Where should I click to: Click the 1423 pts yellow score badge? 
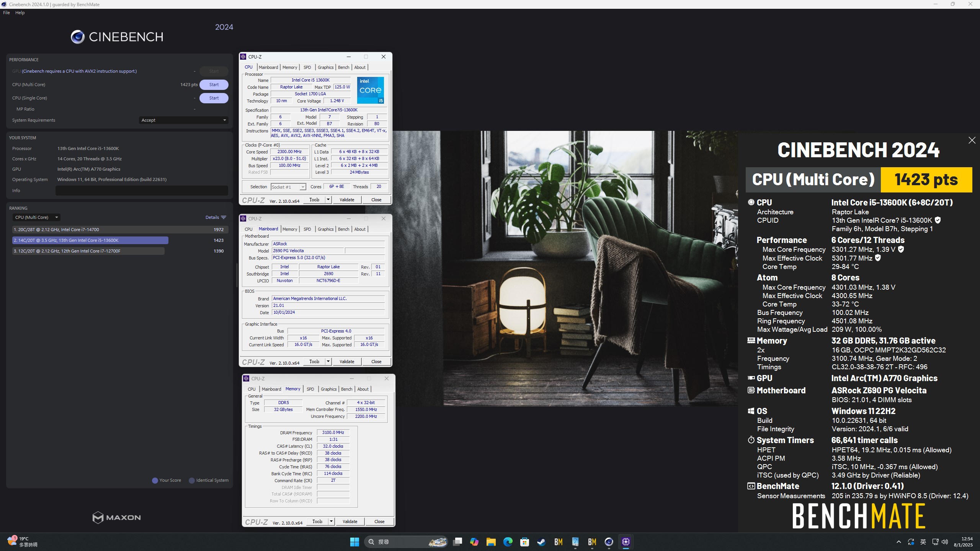tap(926, 179)
